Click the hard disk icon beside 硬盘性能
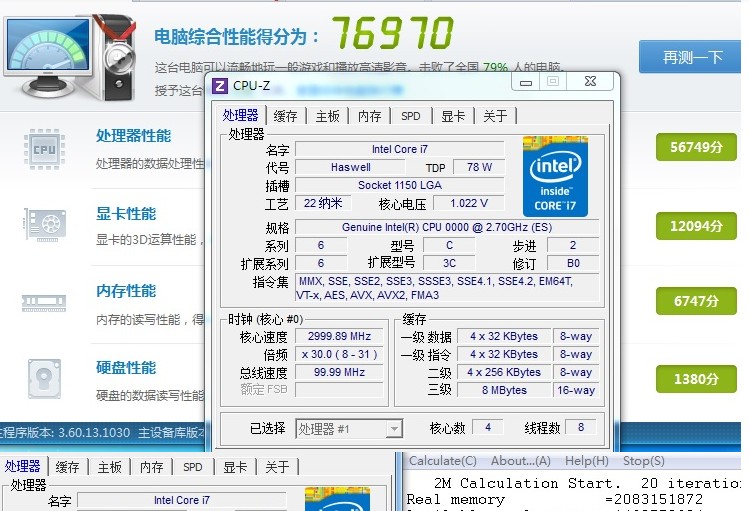This screenshot has height=511, width=749. (44, 379)
